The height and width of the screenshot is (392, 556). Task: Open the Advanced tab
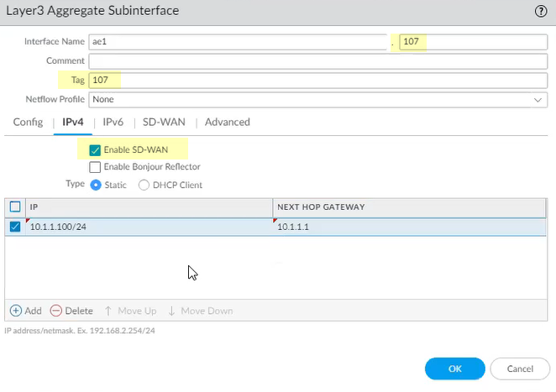point(227,122)
